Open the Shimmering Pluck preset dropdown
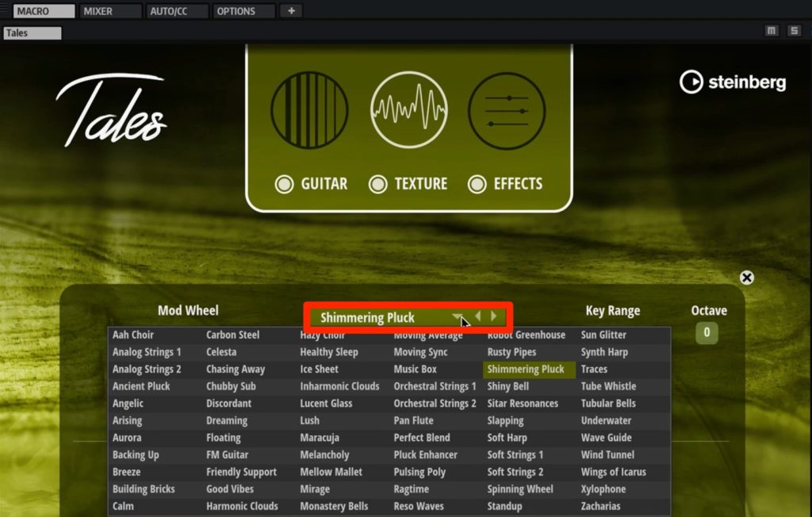The height and width of the screenshot is (517, 812). 457,317
